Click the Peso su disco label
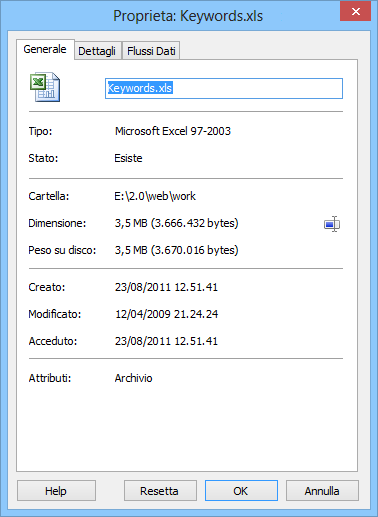 (x=62, y=250)
